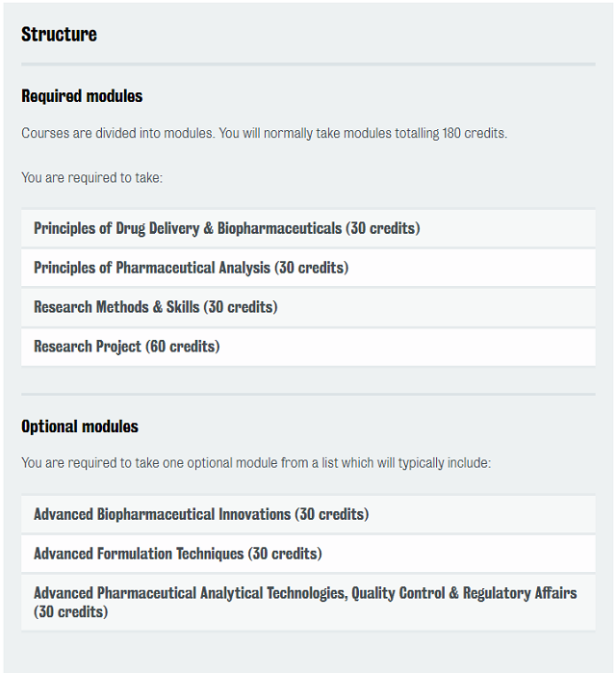
Task: Click the divider line below the Structure heading
Action: [x=308, y=65]
